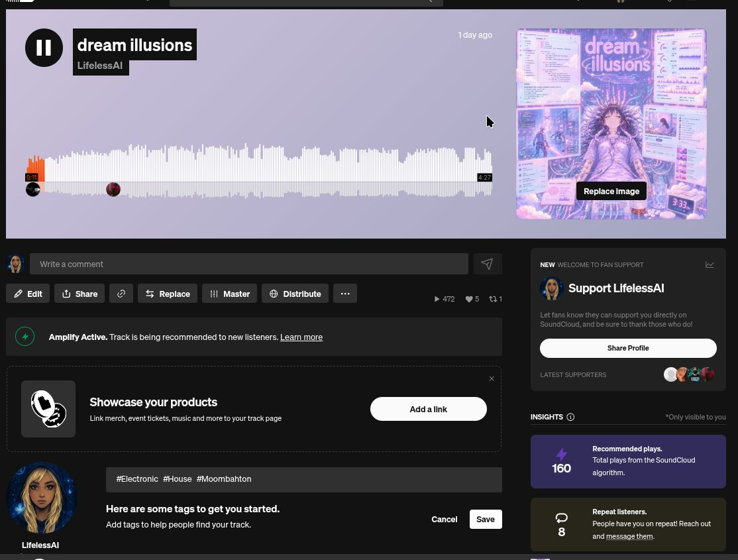Cancel the tag editing
This screenshot has height=560, width=738.
[445, 519]
